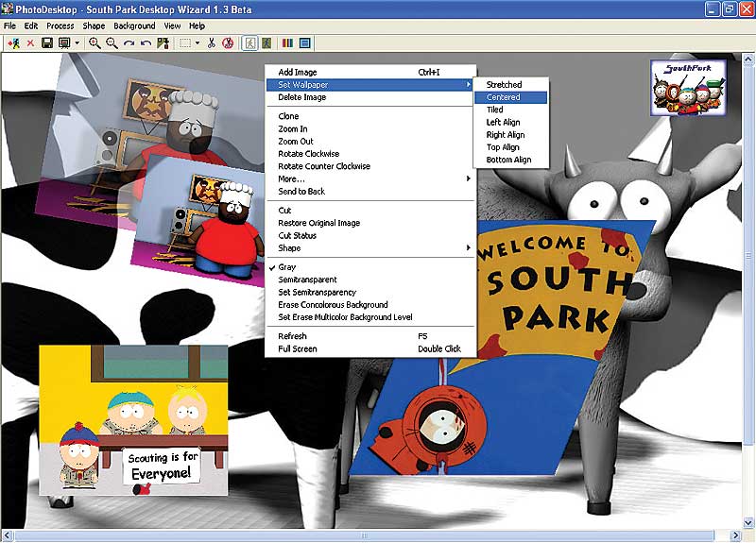Viewport: 756px width, 543px height.
Task: Choose Delete Image from context menu
Action: (370, 97)
